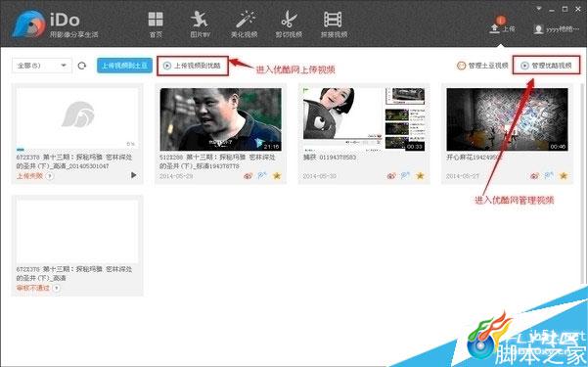
Task: Resume upload with first card's play arrow
Action: coord(133,175)
